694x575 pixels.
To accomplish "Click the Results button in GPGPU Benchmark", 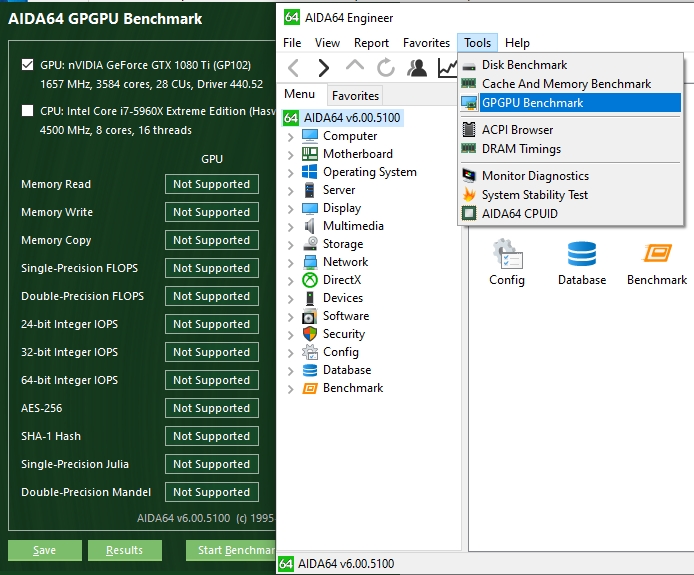I will (125, 550).
